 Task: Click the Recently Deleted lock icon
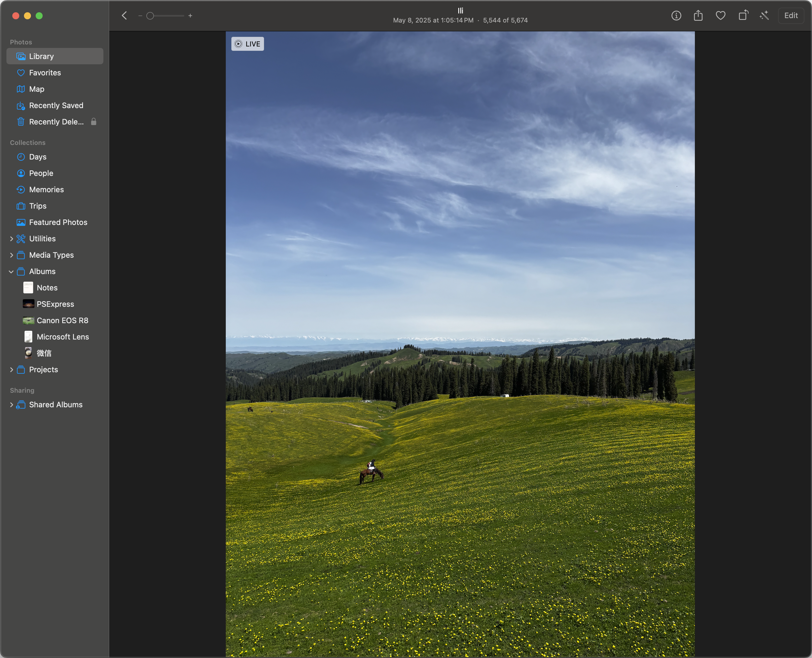tap(93, 122)
